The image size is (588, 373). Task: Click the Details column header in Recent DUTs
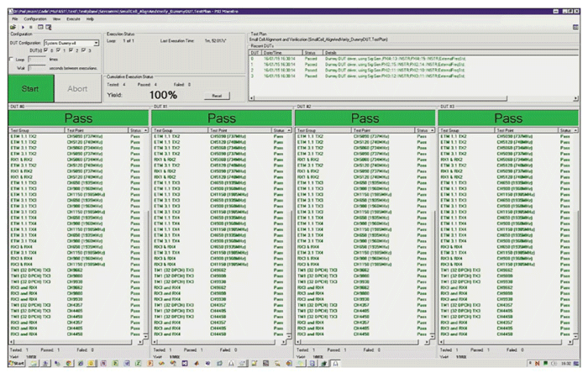450,52
